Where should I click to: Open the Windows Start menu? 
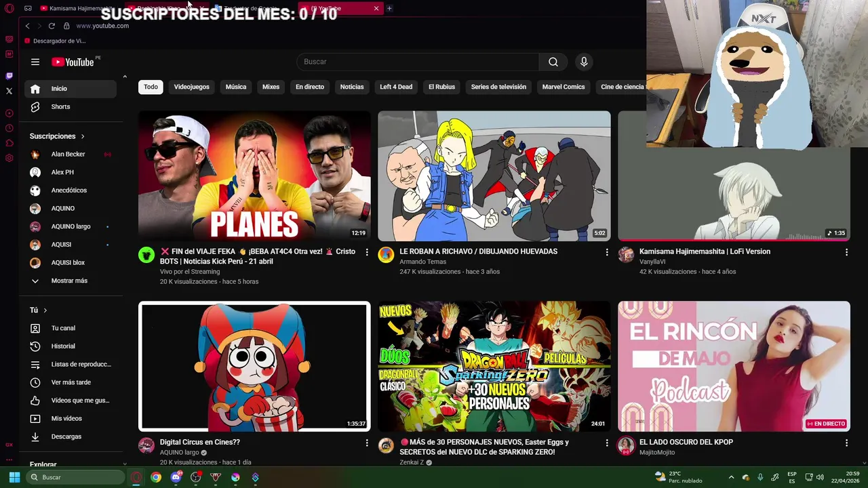pos(14,477)
